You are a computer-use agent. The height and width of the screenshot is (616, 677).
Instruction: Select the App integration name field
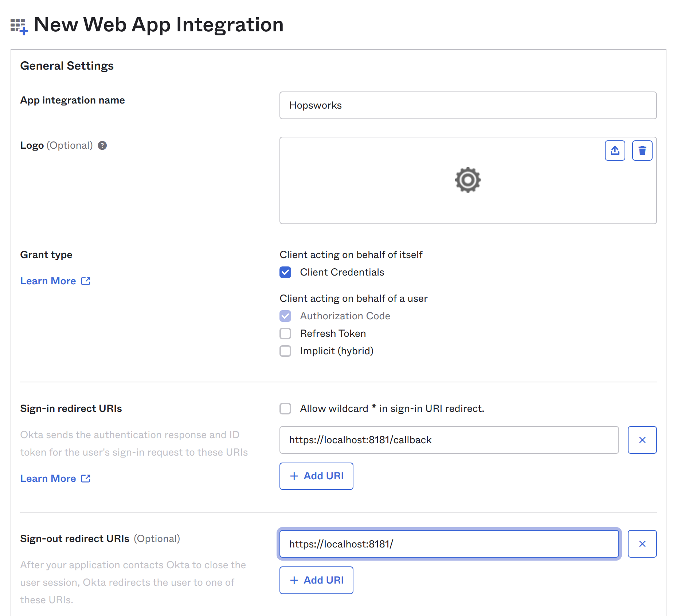[x=468, y=105]
